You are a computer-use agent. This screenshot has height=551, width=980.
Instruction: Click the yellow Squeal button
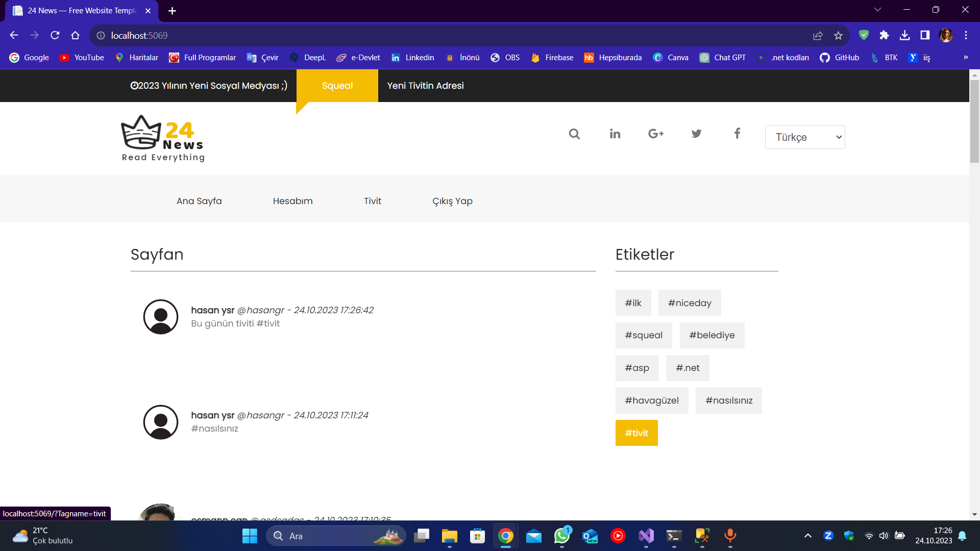click(337, 86)
